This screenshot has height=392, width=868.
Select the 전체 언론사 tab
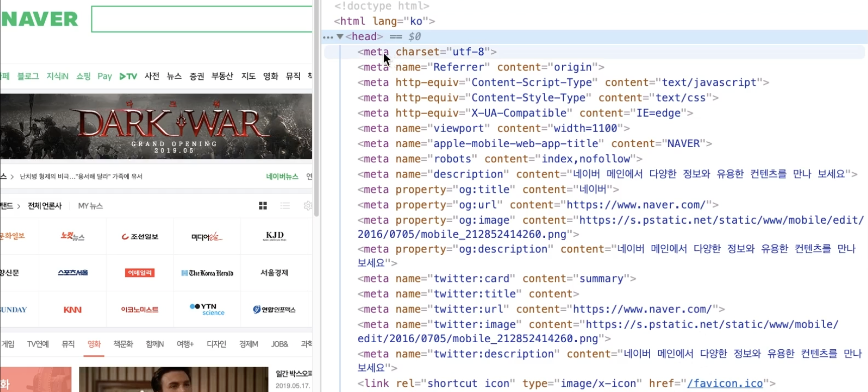pos(45,206)
